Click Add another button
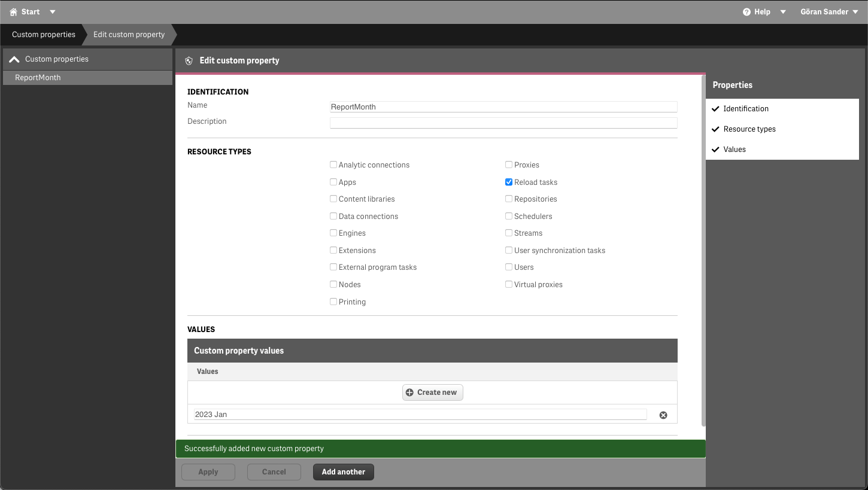The height and width of the screenshot is (490, 868). coord(344,472)
